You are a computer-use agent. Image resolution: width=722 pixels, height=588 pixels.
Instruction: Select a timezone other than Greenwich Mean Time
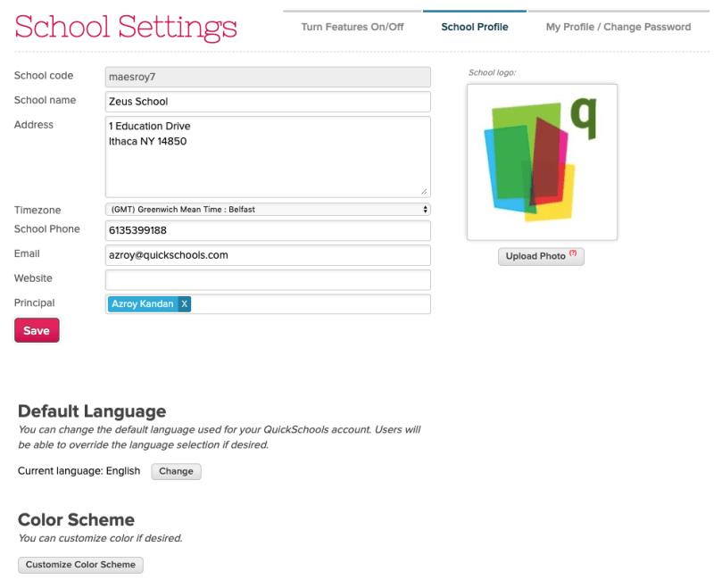coord(268,209)
